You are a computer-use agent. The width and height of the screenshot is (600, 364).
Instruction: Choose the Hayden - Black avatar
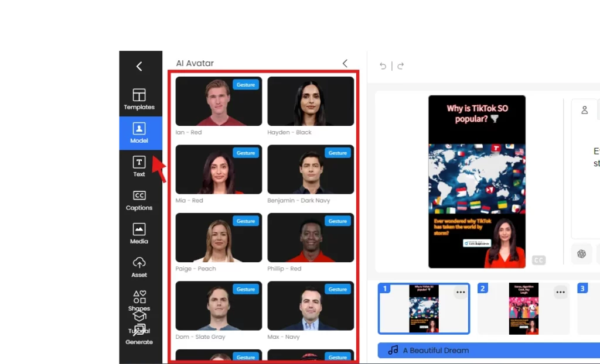tap(311, 101)
